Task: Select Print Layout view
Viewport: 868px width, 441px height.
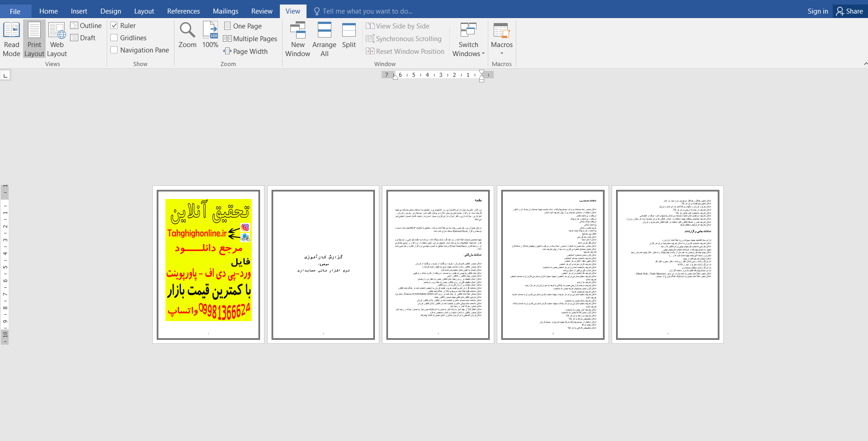Action: point(34,39)
